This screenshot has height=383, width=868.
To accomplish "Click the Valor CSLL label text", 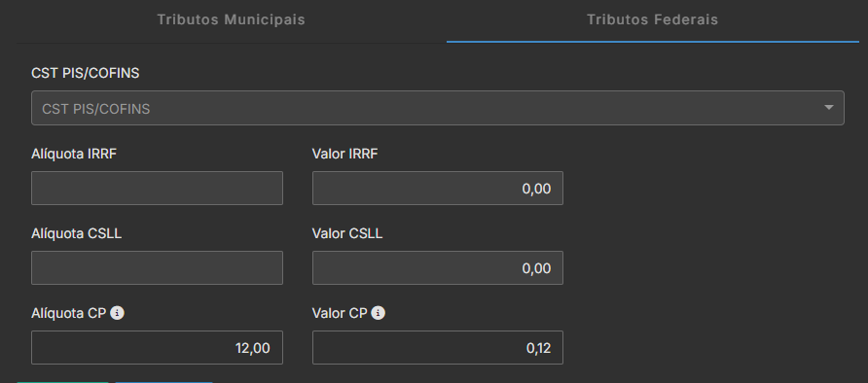I will (x=347, y=233).
